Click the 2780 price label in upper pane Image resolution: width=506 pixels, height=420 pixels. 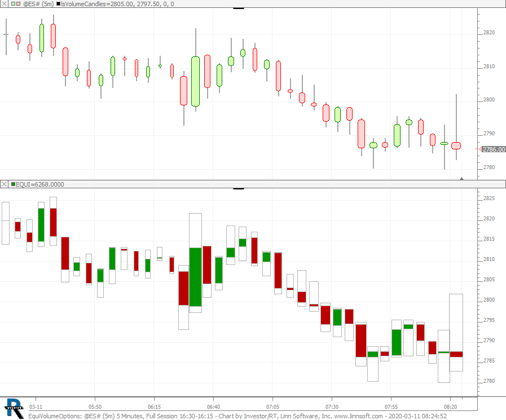click(x=489, y=167)
